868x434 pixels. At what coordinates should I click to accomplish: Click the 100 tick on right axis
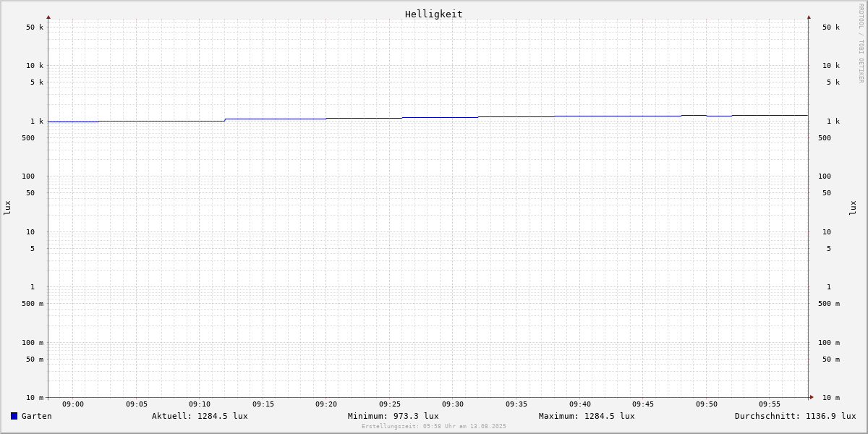[825, 176]
